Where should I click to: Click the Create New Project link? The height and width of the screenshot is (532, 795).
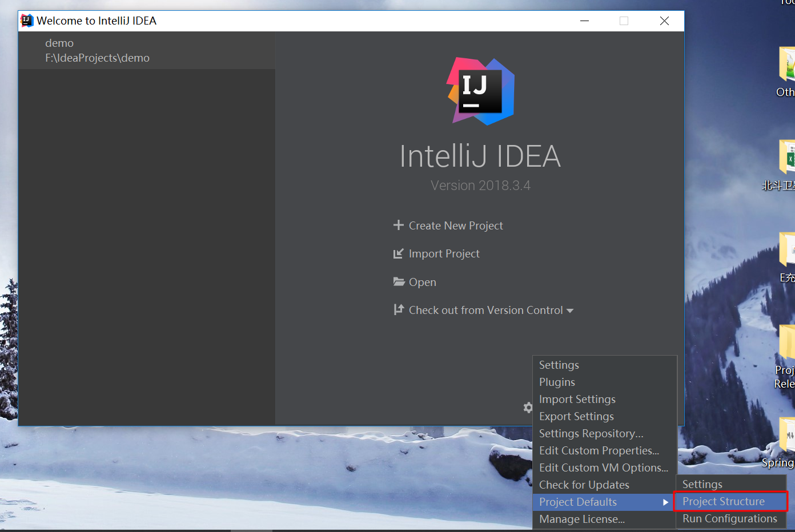click(x=456, y=225)
